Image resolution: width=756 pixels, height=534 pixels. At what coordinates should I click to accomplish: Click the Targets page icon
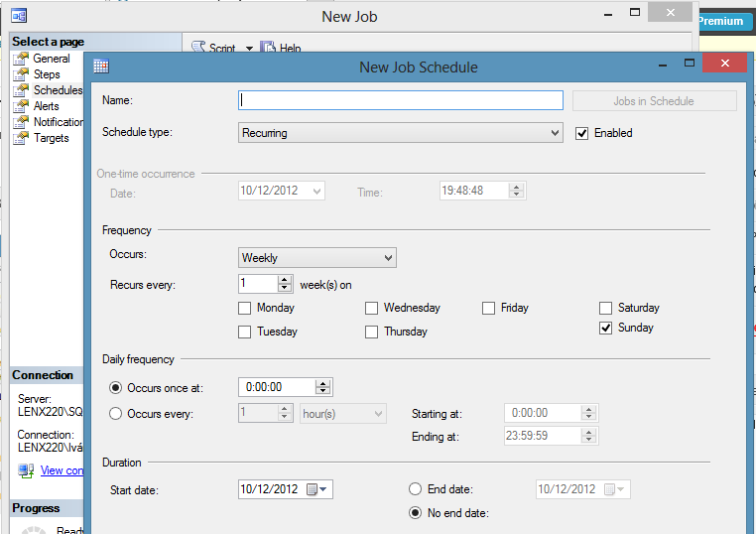point(20,138)
